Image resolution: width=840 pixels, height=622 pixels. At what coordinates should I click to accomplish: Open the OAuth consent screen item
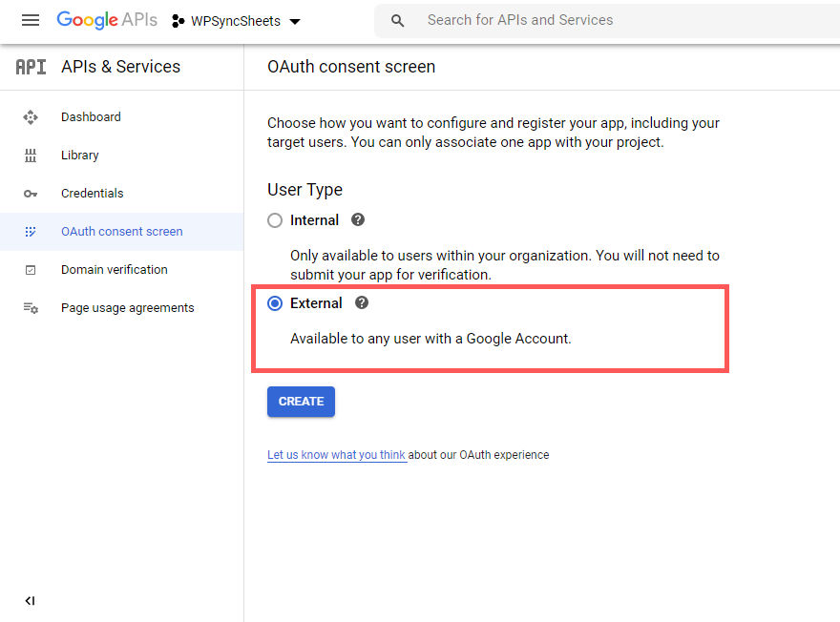click(121, 232)
